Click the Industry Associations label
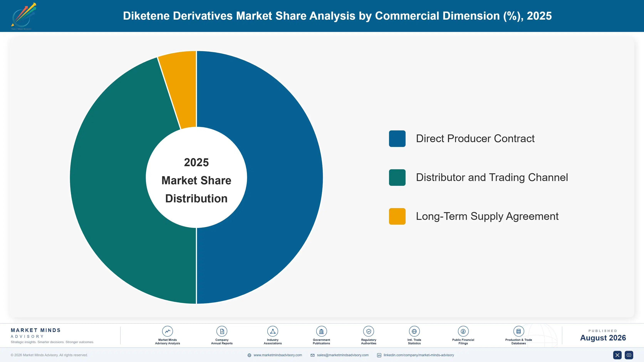The image size is (644, 362). pos(273,342)
